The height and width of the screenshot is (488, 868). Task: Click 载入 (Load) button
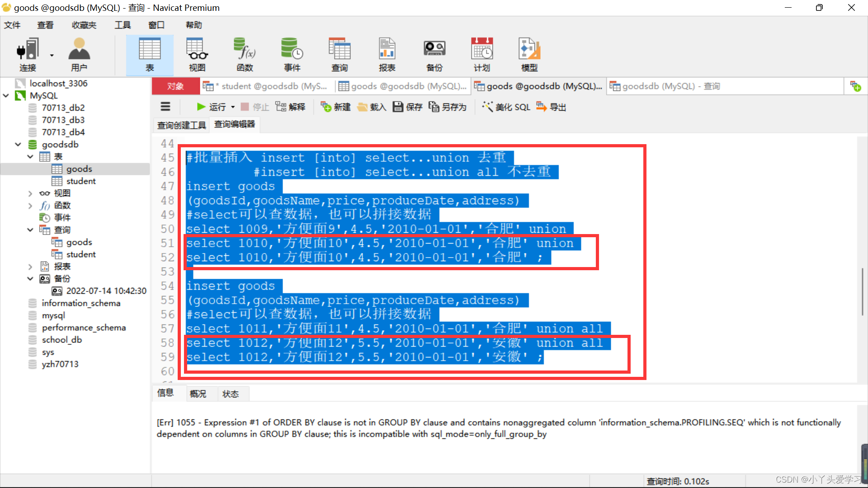372,107
